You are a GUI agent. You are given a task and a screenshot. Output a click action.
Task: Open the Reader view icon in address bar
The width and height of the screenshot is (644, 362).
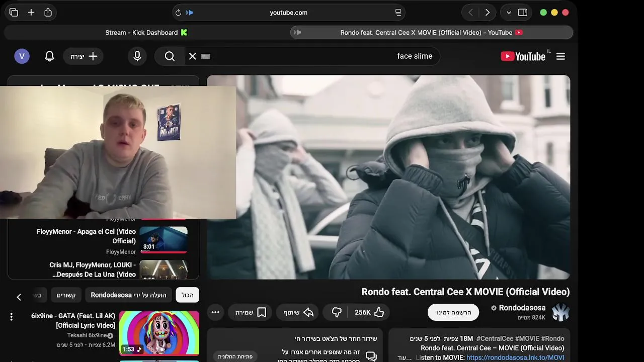[398, 13]
